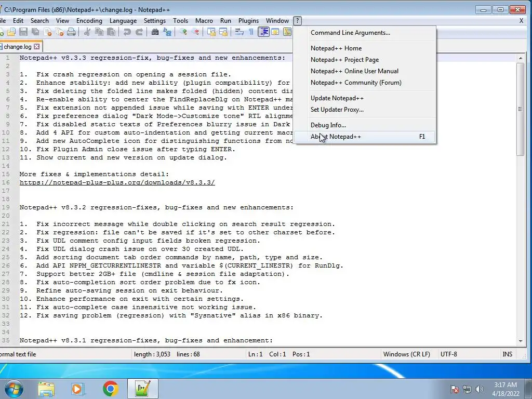532x399 pixels.
Task: Click the Save All toolbar icon
Action: (x=35, y=32)
